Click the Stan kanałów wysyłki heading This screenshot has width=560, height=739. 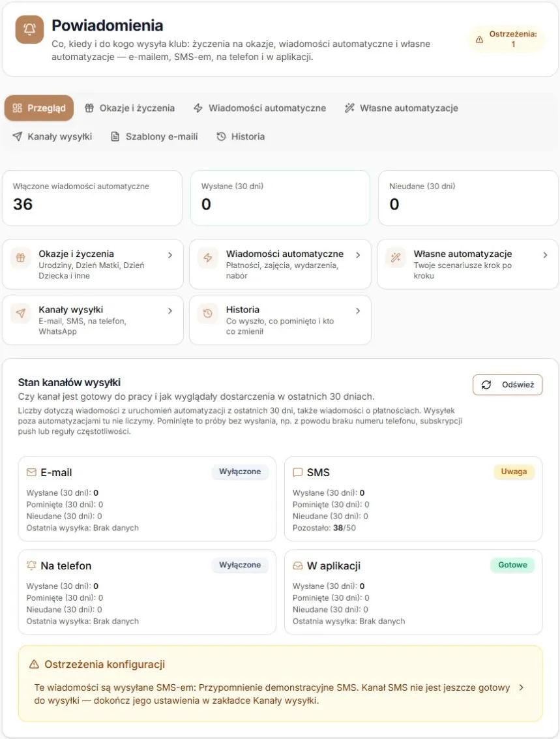pyautogui.click(x=69, y=382)
